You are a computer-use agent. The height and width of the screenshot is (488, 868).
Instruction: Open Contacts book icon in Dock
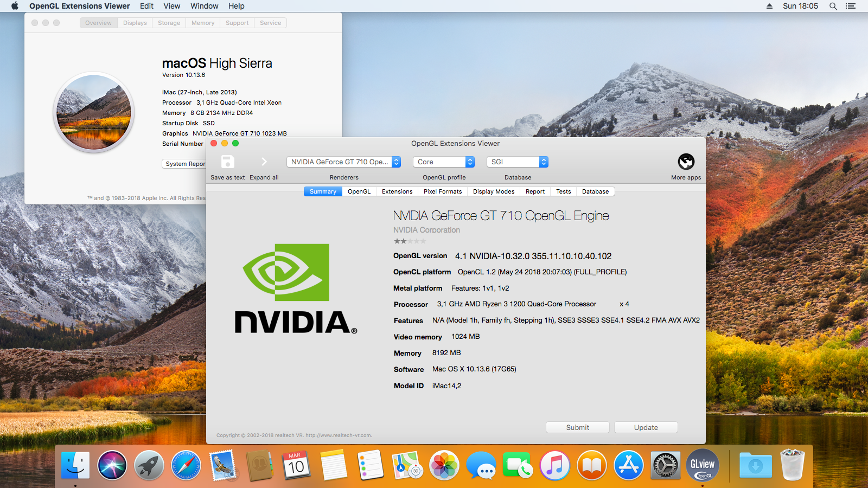260,465
